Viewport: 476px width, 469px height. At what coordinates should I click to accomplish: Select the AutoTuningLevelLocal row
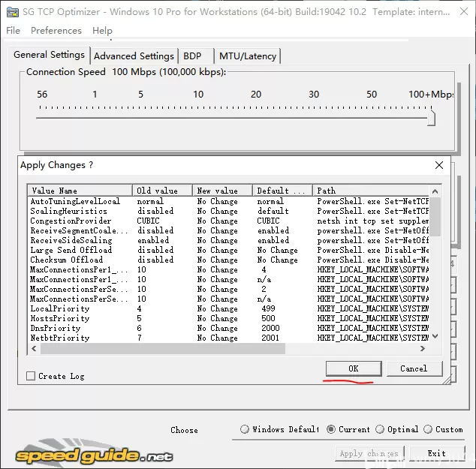tap(228, 201)
